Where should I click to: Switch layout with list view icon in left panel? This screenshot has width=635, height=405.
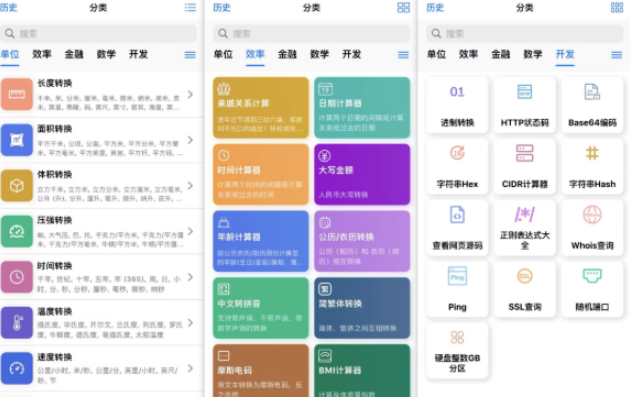click(190, 8)
